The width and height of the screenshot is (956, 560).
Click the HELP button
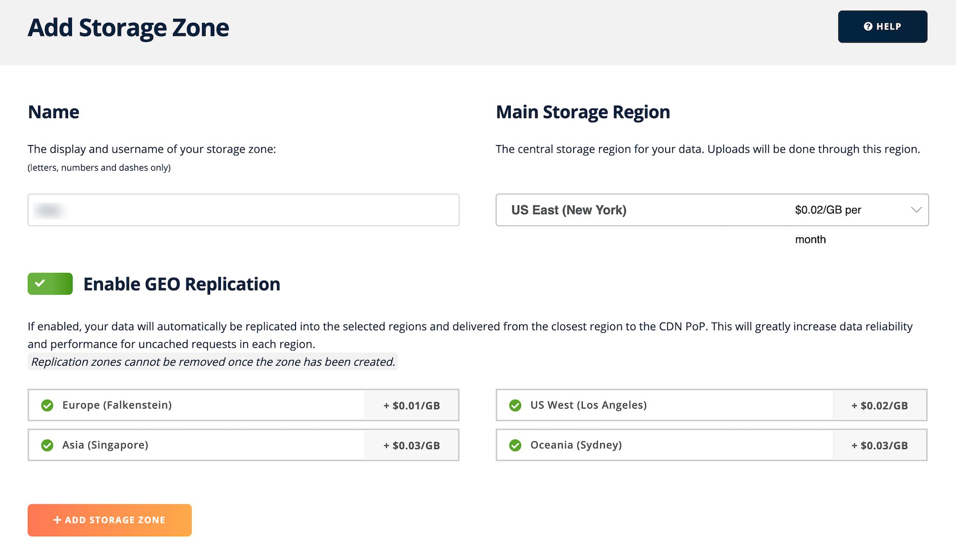(x=883, y=26)
